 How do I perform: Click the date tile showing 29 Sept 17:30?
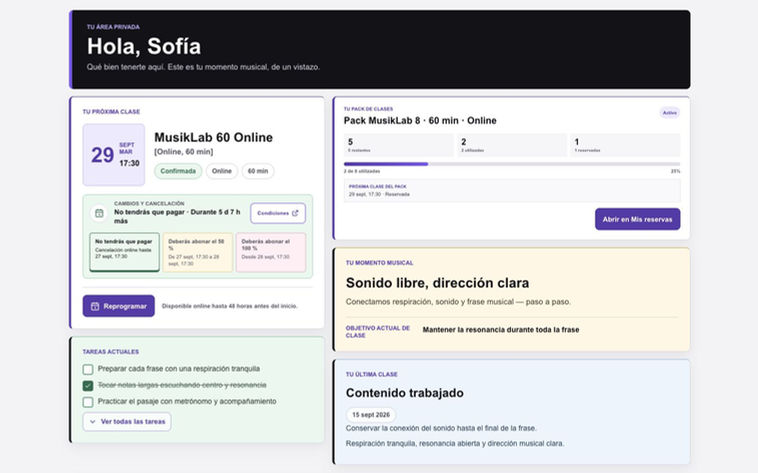114,155
